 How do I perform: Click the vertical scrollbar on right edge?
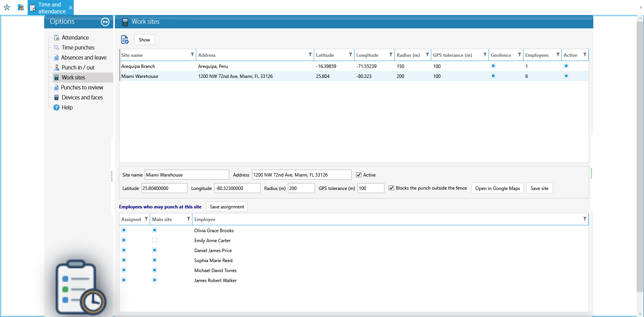(640, 154)
